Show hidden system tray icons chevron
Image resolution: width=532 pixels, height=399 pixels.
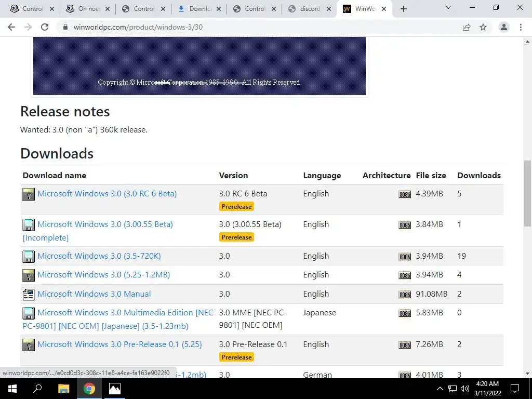coord(440,389)
